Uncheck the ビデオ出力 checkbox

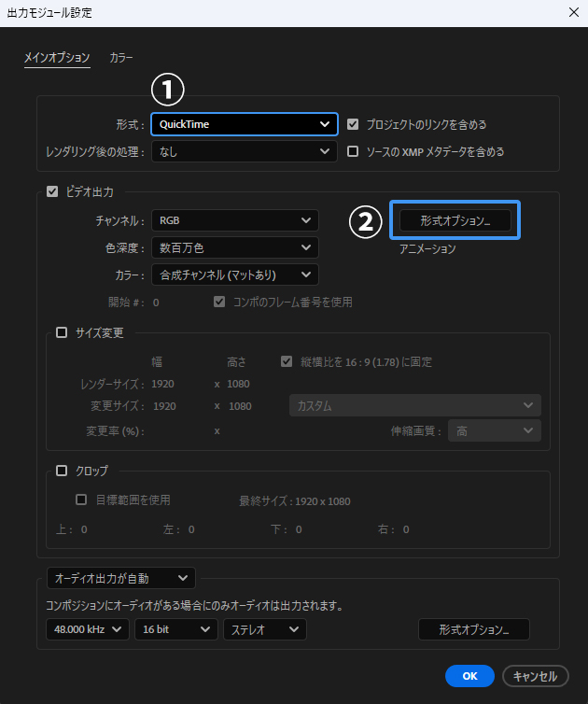[52, 192]
